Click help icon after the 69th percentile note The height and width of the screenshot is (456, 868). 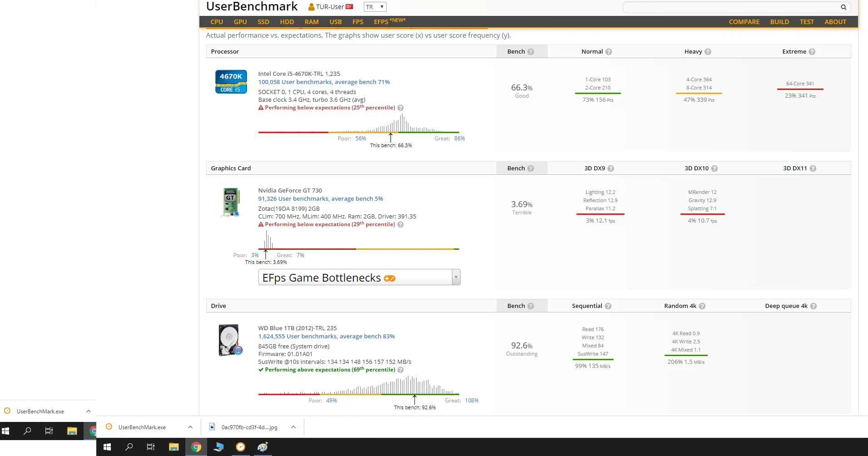(x=401, y=370)
